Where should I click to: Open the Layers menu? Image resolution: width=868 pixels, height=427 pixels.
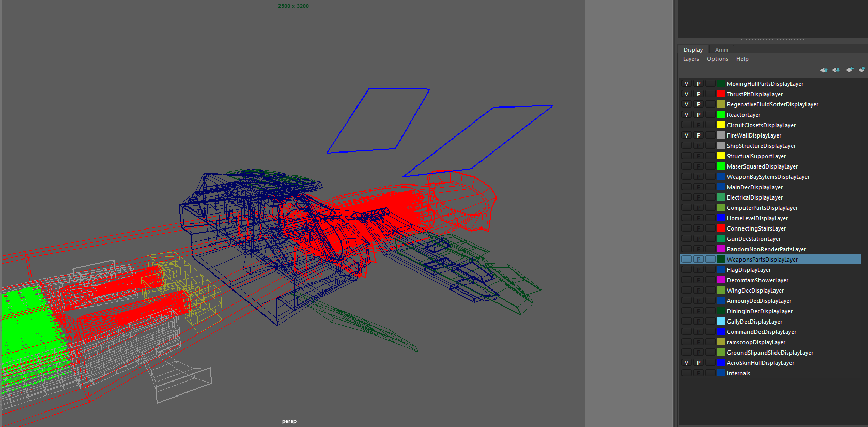tap(691, 59)
